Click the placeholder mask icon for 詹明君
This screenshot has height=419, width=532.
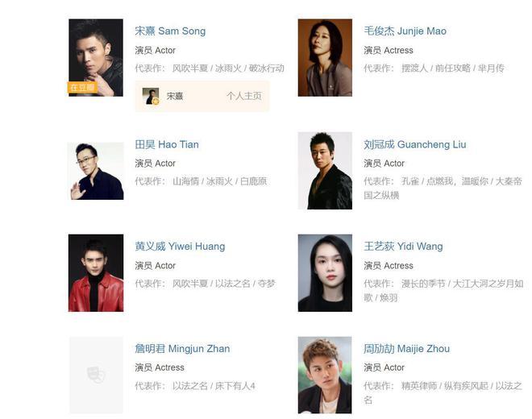tap(96, 375)
